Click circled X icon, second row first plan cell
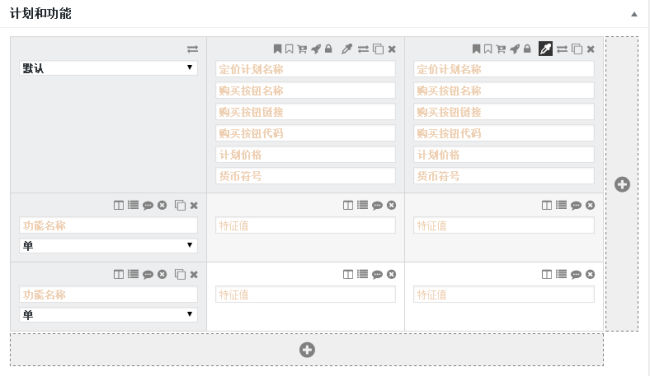Screen dimensions: 650x376 [x=391, y=274]
